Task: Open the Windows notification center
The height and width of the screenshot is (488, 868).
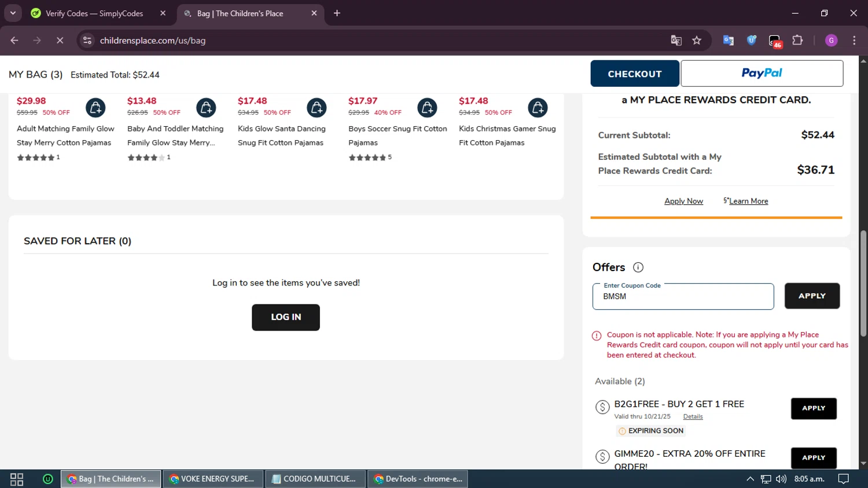Action: point(844,479)
